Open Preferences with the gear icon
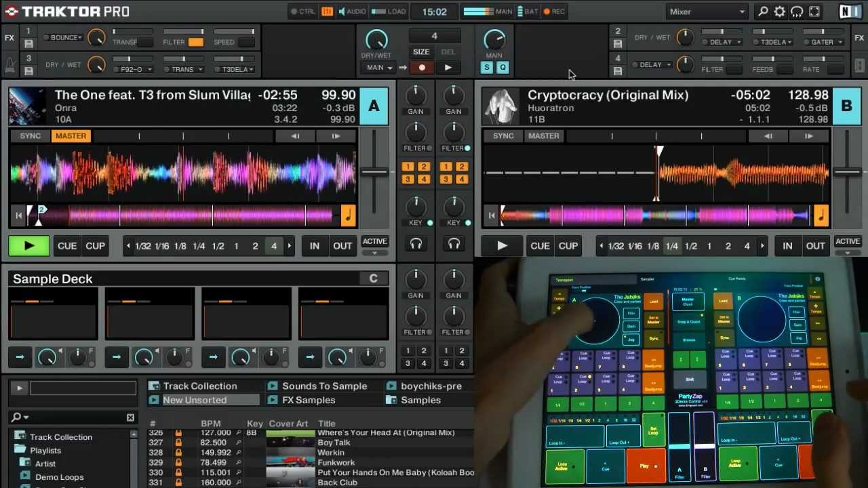This screenshot has width=868, height=488. [x=780, y=12]
